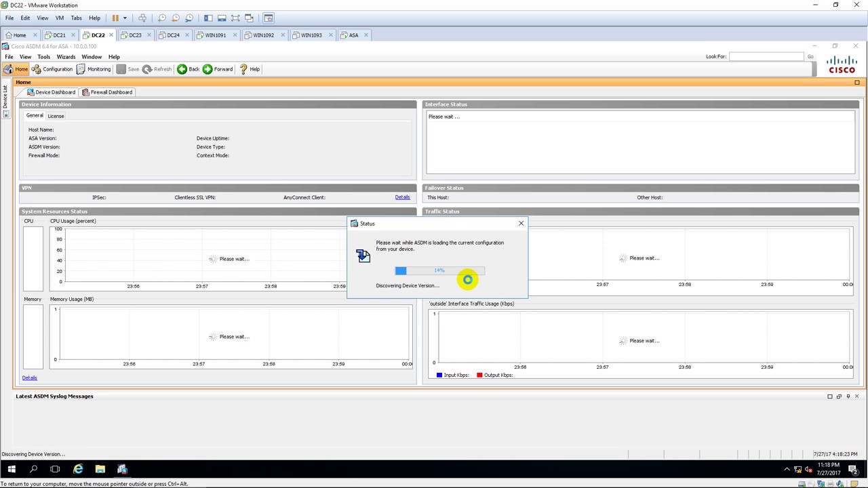Click the red Output Kbps legend swatch
Viewport: 868px width, 488px height.
point(479,375)
